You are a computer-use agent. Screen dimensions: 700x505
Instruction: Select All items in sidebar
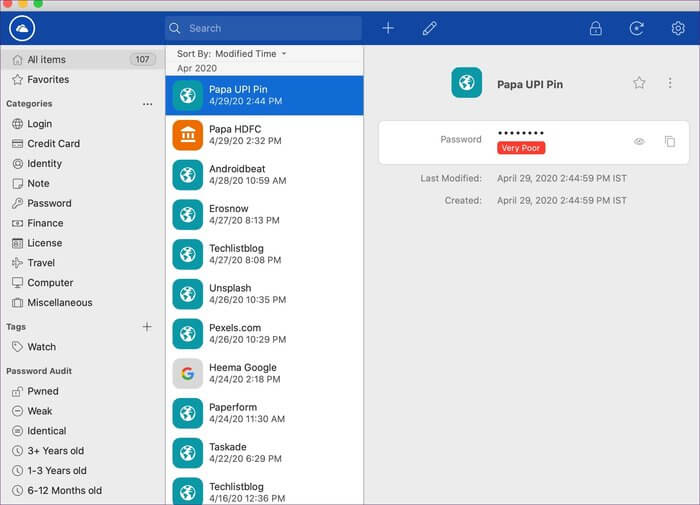tap(81, 59)
